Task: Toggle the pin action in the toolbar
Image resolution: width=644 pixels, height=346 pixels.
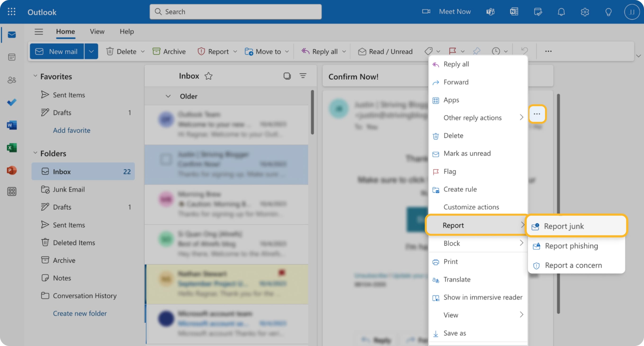Action: click(477, 51)
